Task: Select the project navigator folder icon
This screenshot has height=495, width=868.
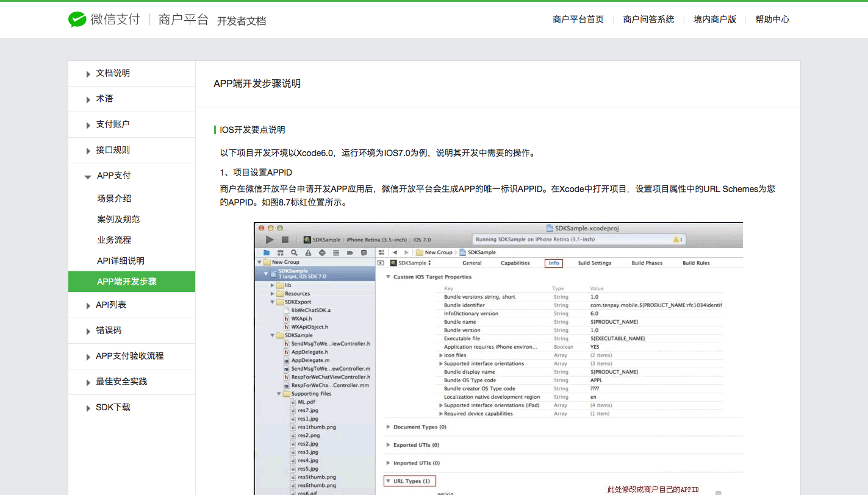Action: coord(267,252)
